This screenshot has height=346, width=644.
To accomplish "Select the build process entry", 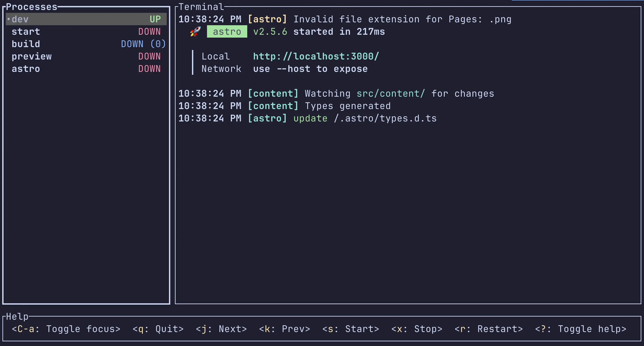I will click(x=26, y=44).
